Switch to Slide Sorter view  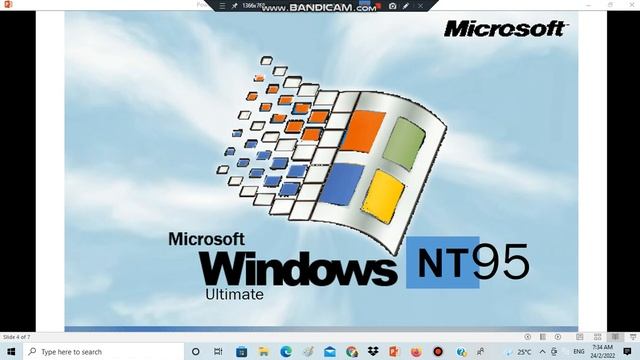click(x=598, y=337)
